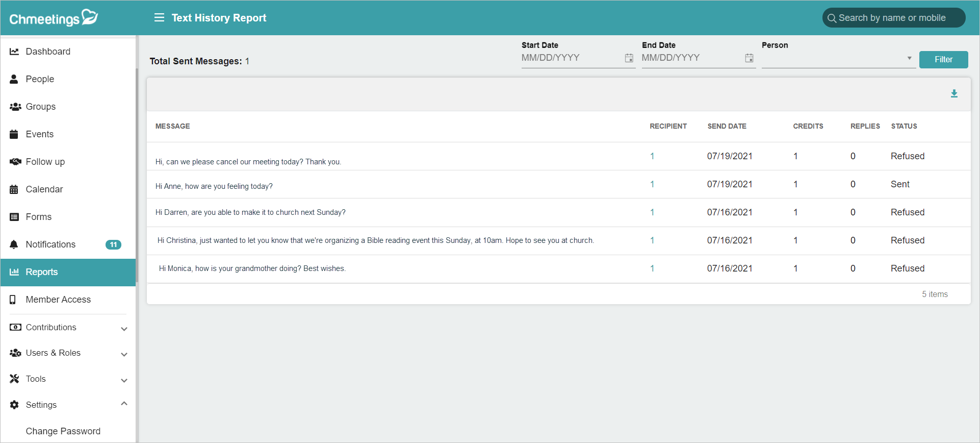Click the Chmeetings logo
Image resolution: width=980 pixels, height=443 pixels.
[x=54, y=18]
